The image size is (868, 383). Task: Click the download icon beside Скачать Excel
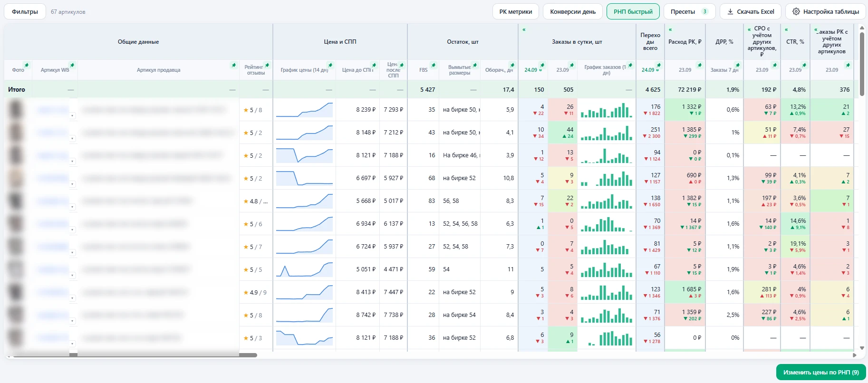pos(730,11)
